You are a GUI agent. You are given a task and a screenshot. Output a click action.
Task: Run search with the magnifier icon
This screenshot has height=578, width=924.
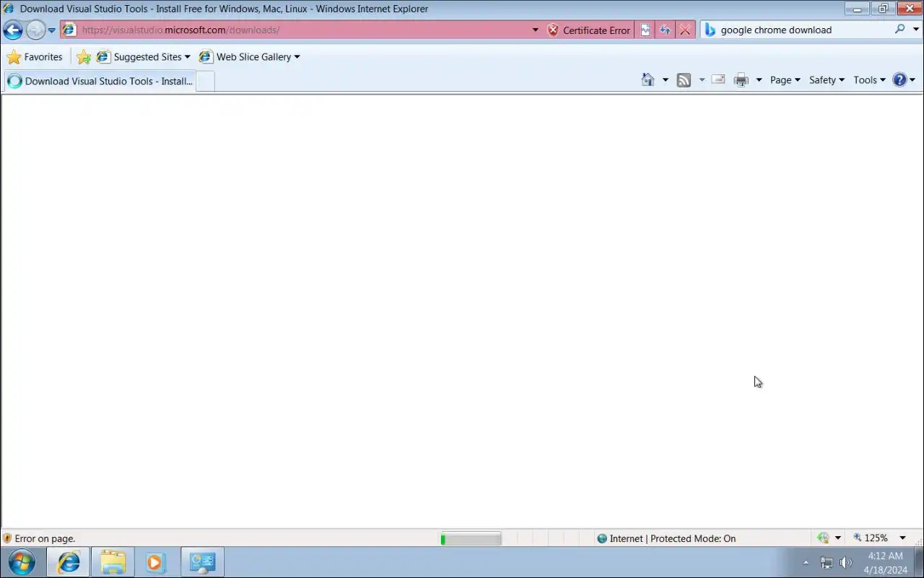coord(899,30)
